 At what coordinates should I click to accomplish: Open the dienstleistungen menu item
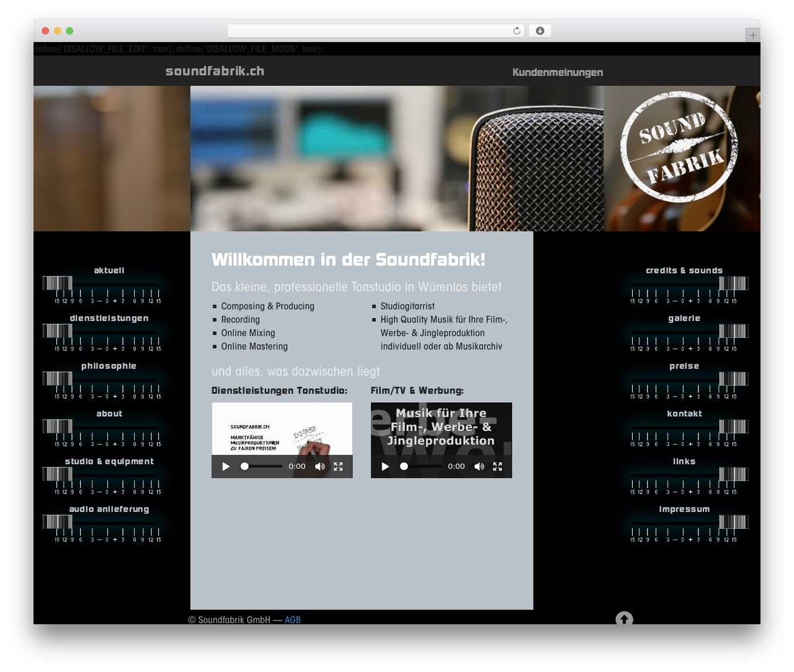[109, 318]
